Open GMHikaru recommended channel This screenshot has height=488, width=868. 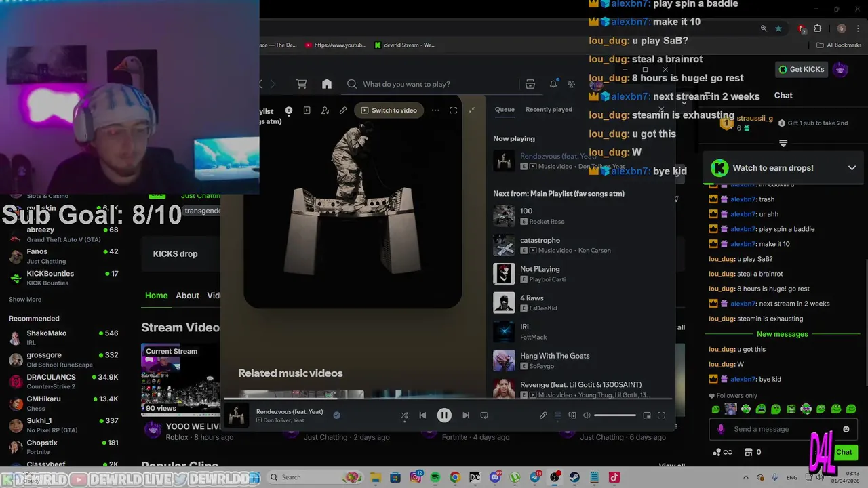(x=64, y=403)
